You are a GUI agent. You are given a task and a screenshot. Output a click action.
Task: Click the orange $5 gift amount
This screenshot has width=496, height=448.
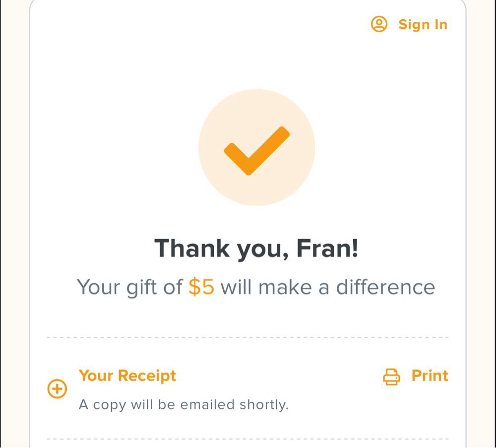click(201, 287)
